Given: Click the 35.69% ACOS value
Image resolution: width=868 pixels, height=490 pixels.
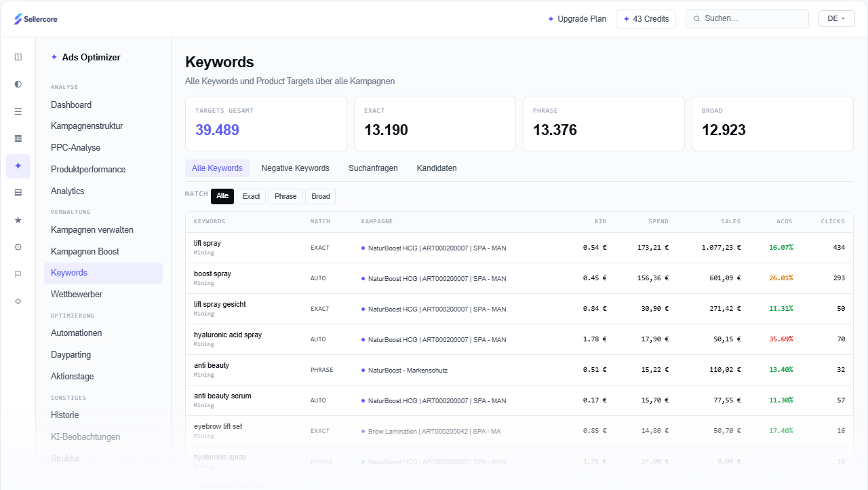Looking at the screenshot, I should [x=781, y=339].
